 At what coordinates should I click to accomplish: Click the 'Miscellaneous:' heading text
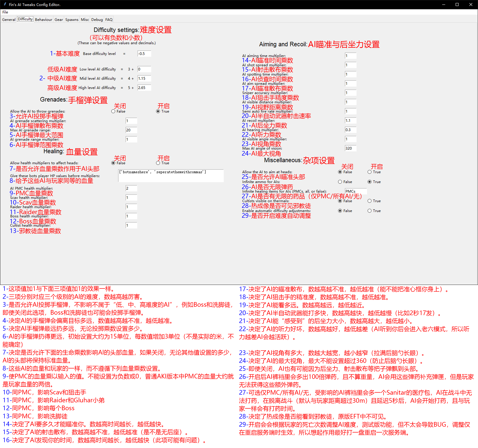(283, 160)
